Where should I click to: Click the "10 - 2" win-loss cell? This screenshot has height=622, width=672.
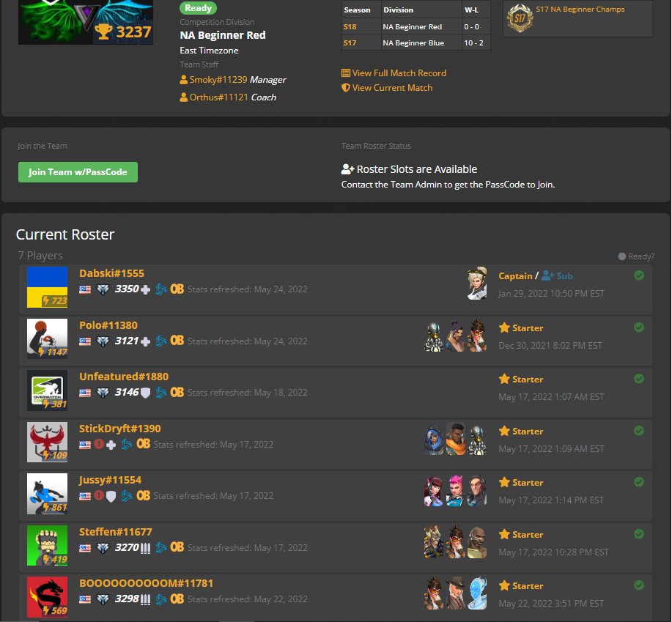(476, 42)
